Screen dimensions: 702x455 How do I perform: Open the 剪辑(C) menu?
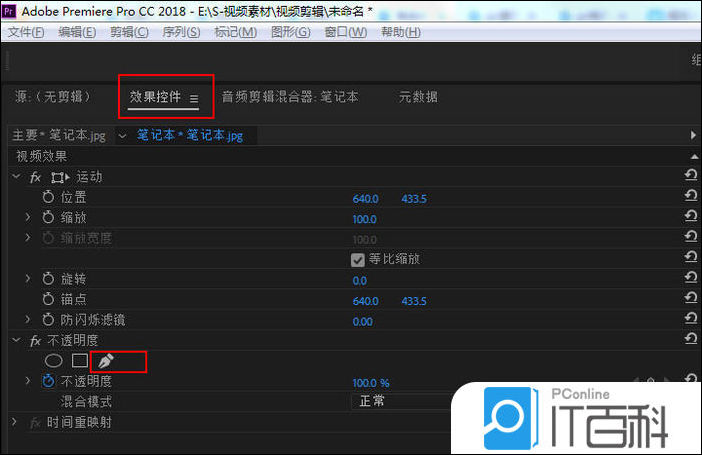click(129, 32)
